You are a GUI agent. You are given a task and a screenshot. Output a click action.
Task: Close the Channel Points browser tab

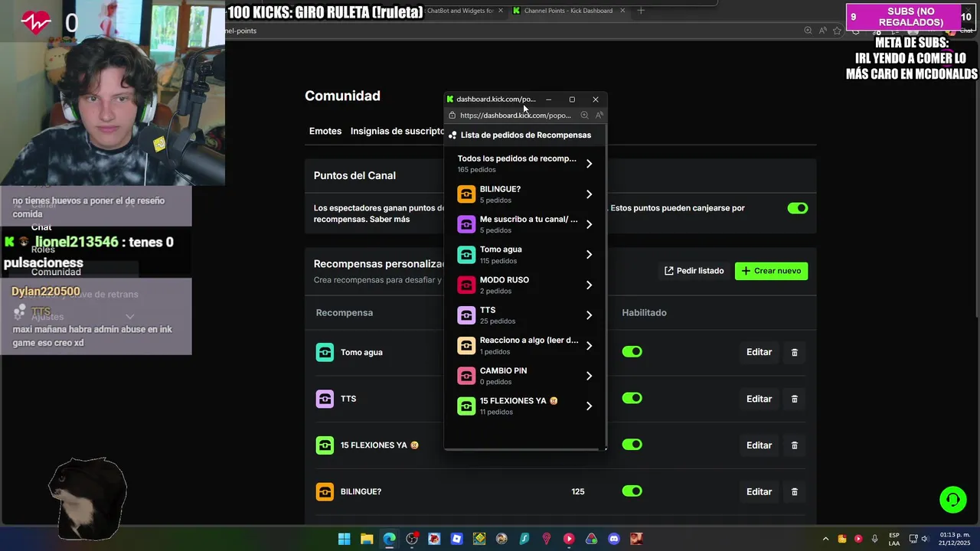(x=622, y=11)
